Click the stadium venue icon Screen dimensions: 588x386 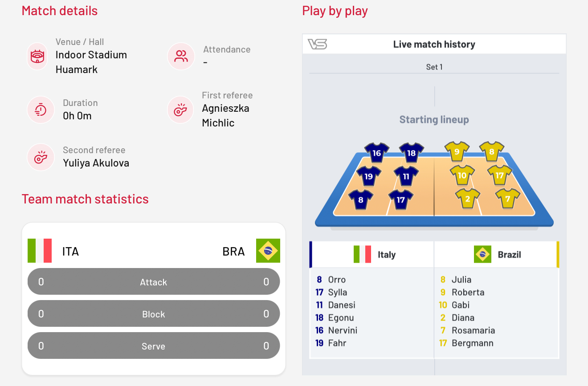[37, 56]
